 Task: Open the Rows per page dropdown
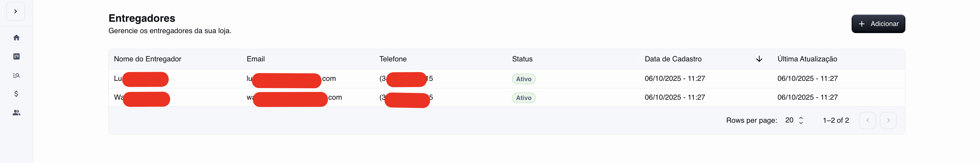click(795, 120)
